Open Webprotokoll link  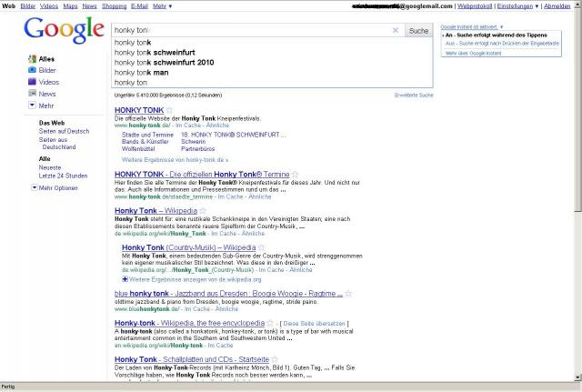[x=475, y=6]
